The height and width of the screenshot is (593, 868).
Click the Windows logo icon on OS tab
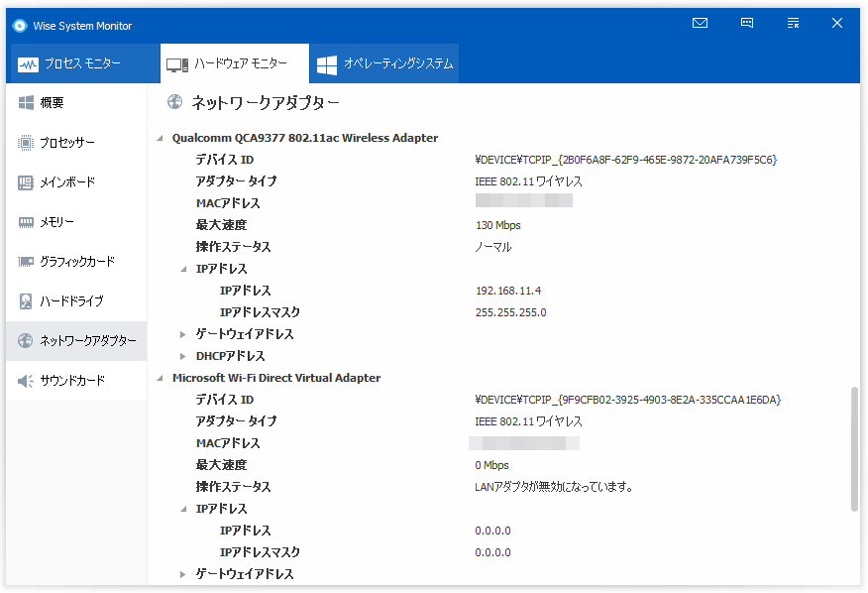coord(327,64)
